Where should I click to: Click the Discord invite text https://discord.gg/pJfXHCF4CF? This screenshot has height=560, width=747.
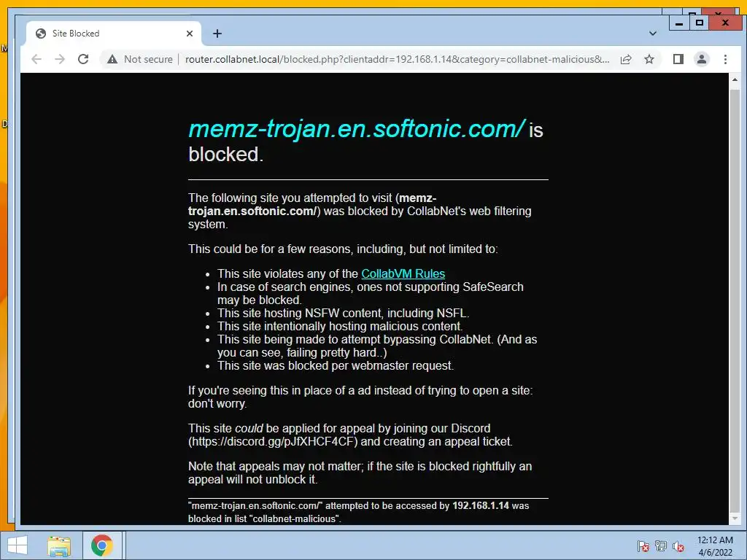pyautogui.click(x=273, y=441)
